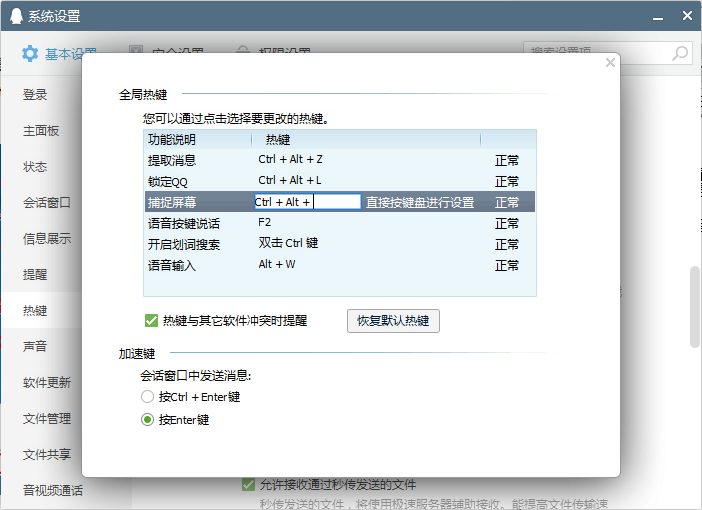Toggle 热键与其它软件冲突时提醒 checkbox
Viewport: 702px width, 510px height.
pyautogui.click(x=152, y=321)
